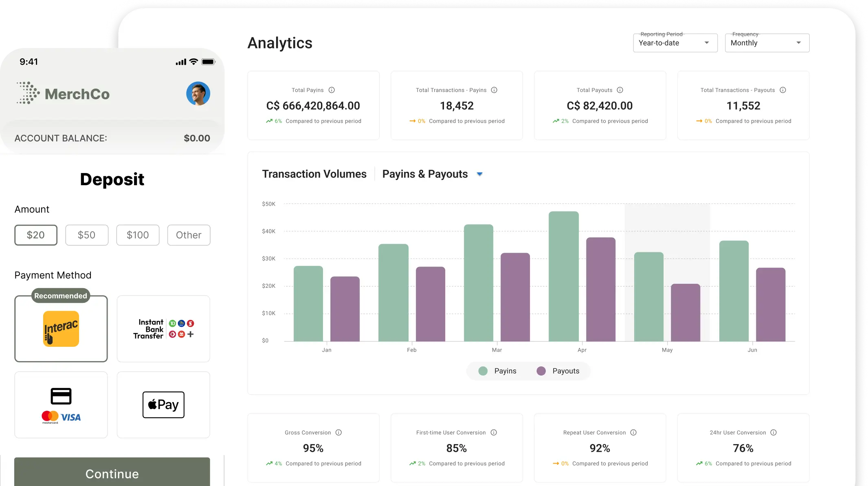Click info icon for 24hr User Conversion
Screen dimensions: 868x486
(x=774, y=432)
